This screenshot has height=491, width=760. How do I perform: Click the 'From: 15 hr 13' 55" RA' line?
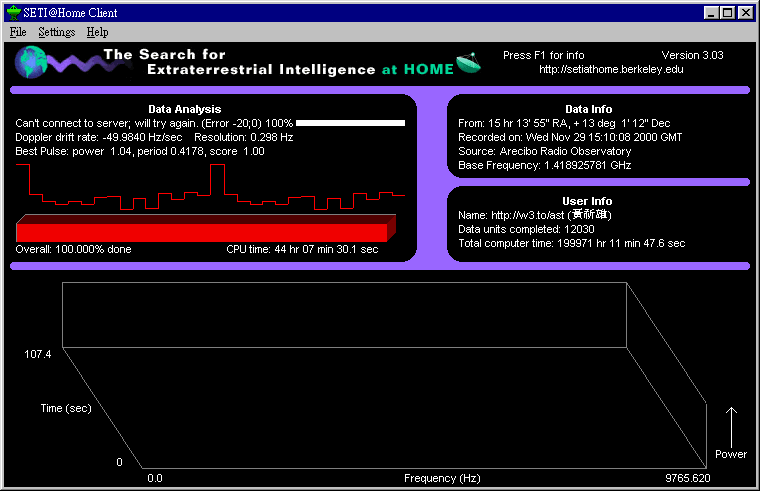click(x=564, y=123)
